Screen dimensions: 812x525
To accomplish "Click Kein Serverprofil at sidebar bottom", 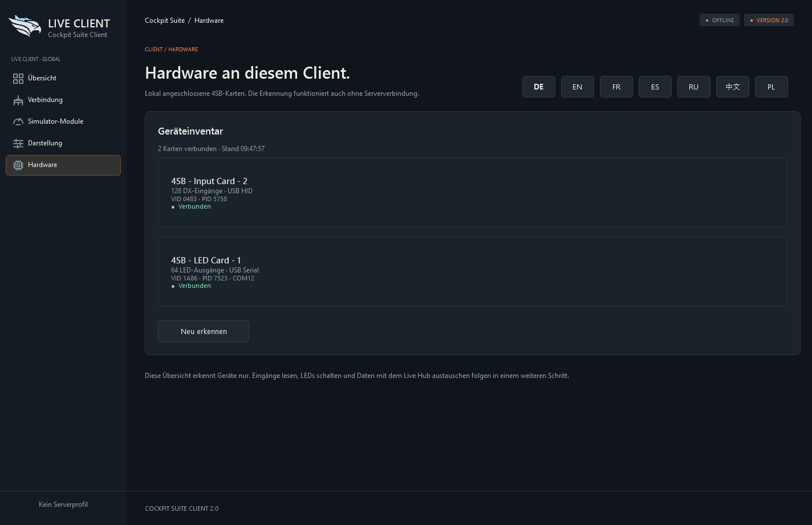I will click(63, 504).
